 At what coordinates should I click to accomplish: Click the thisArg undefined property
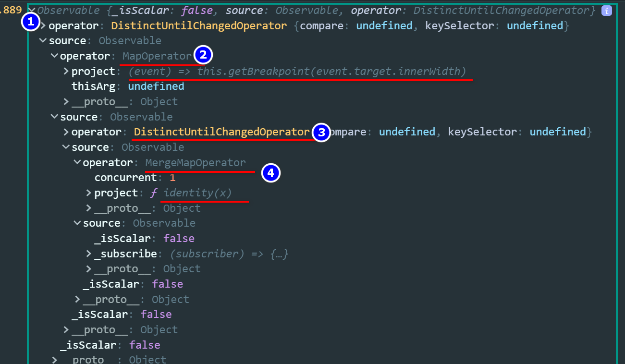[x=127, y=86]
